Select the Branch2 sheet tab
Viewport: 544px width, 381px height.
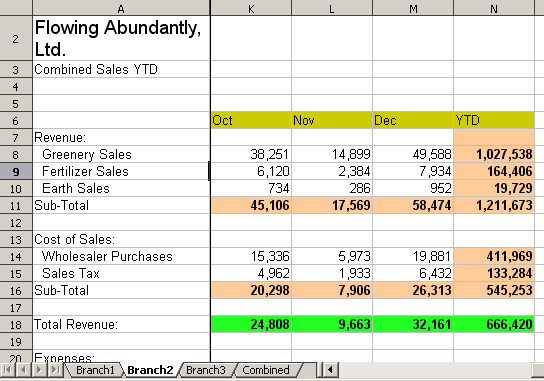pyautogui.click(x=150, y=370)
